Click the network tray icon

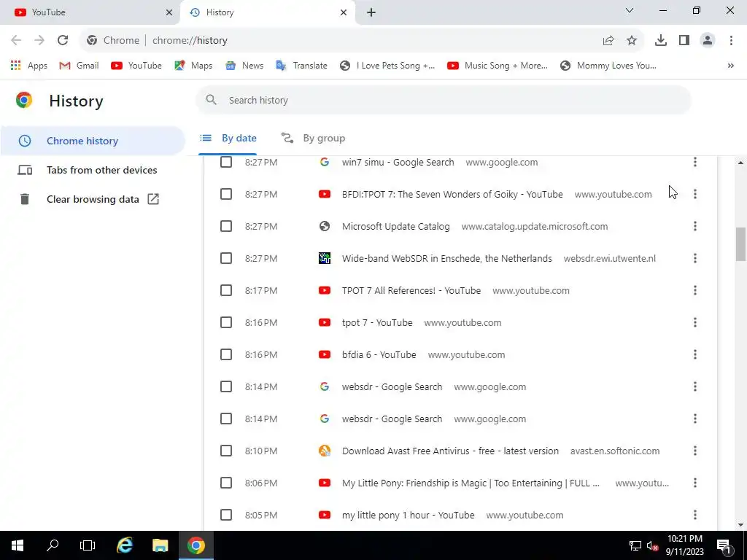[635, 545]
